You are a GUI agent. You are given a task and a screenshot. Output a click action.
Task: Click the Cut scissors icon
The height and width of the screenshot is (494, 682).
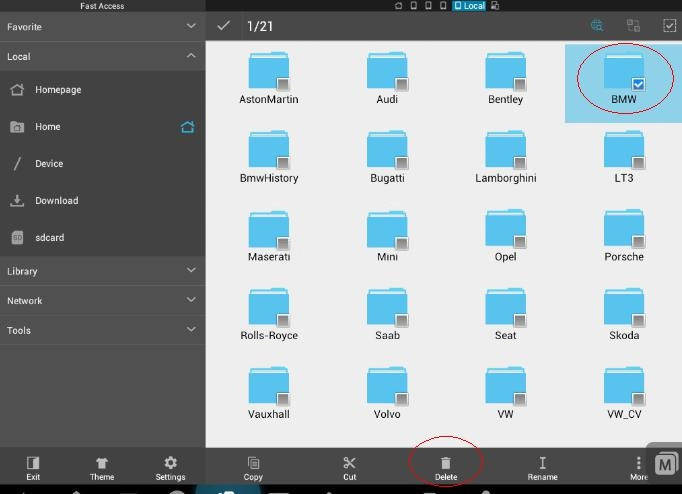(x=349, y=463)
